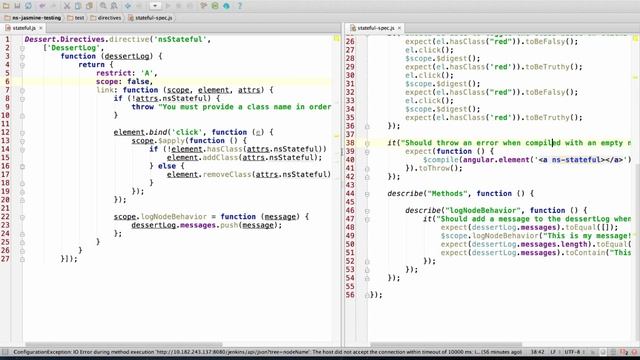Image resolution: width=640 pixels, height=360 pixels.
Task: Click the yellow inspection indicator of stateful-spec.js editor
Action: click(x=636, y=38)
